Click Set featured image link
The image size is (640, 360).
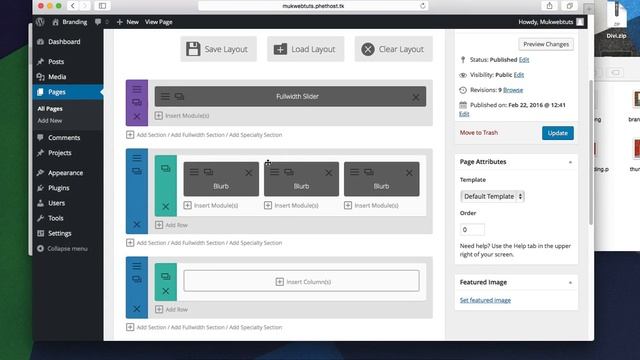pyautogui.click(x=485, y=300)
